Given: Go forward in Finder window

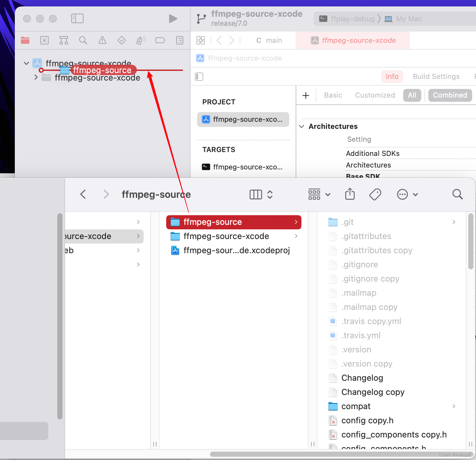Looking at the screenshot, I should pyautogui.click(x=106, y=194).
